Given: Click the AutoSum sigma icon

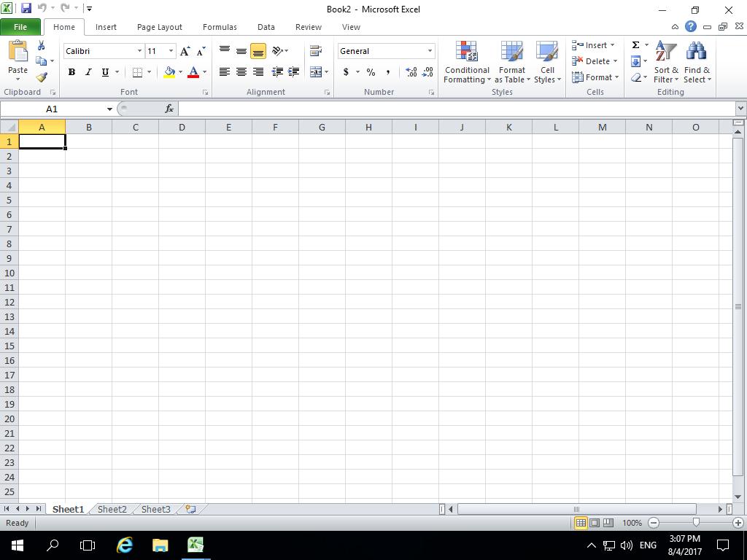Looking at the screenshot, I should [x=635, y=44].
